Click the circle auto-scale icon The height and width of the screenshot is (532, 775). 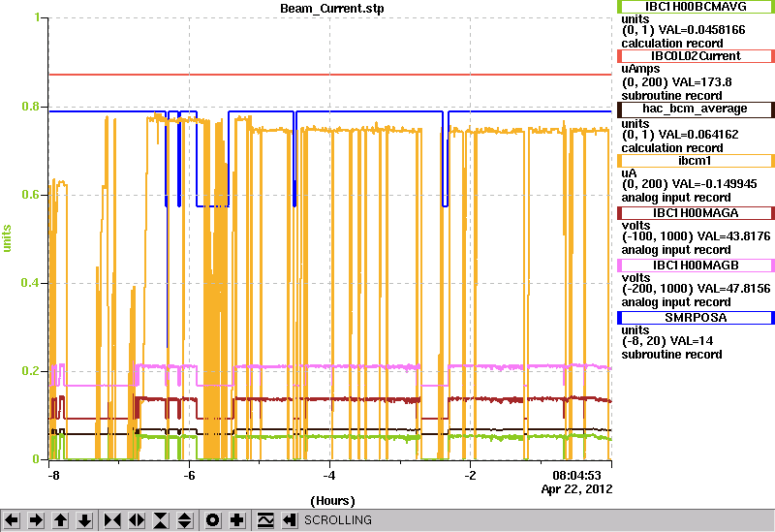213,520
